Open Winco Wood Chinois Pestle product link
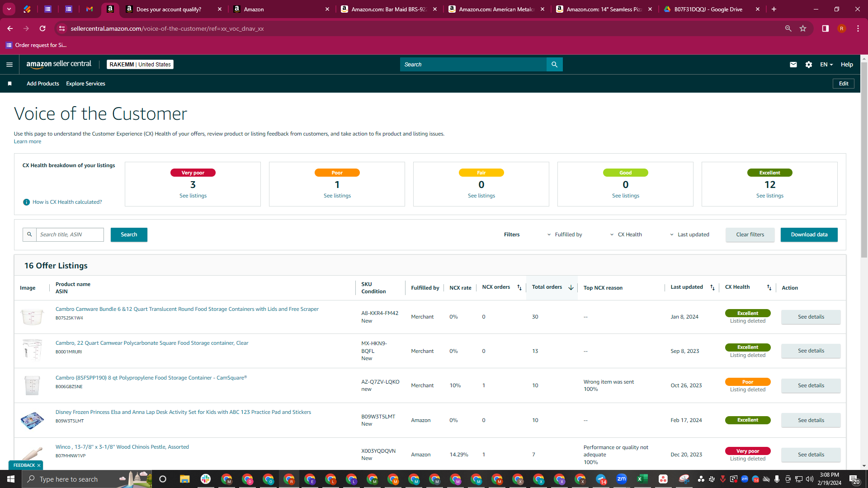 tap(122, 447)
